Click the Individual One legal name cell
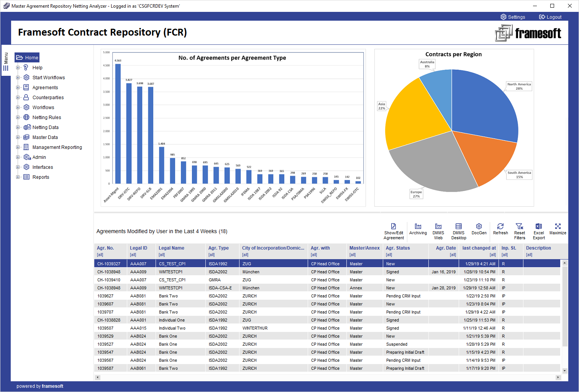579x392 pixels. (172, 320)
